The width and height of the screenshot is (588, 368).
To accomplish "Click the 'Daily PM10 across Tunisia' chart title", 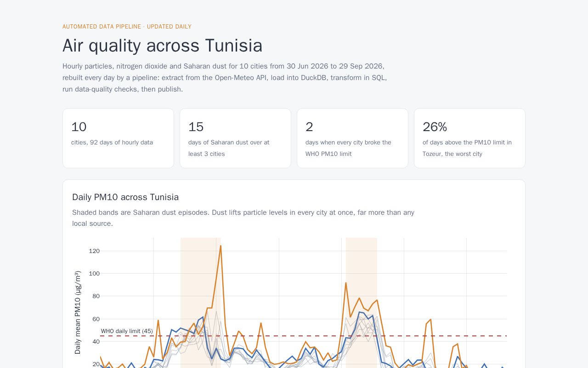I will [125, 197].
